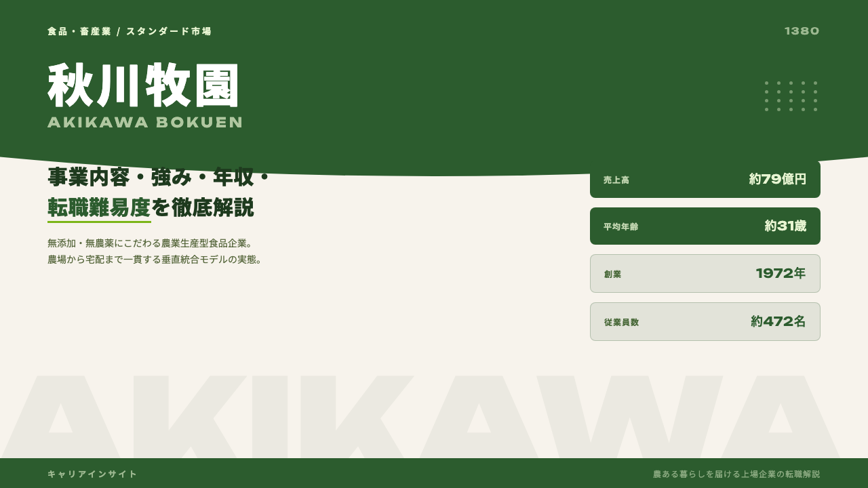Open the 売上高 約79億円 stat card

(x=705, y=179)
